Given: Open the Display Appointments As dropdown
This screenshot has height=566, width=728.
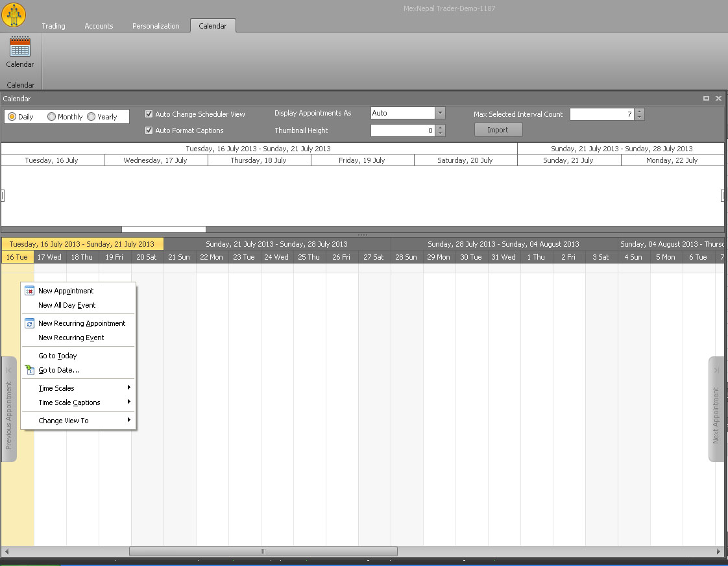Looking at the screenshot, I should pos(441,113).
